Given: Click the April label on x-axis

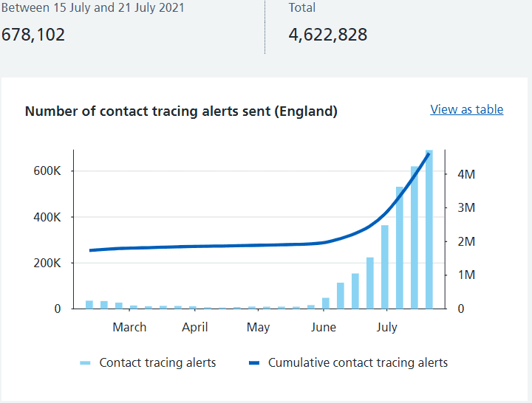Looking at the screenshot, I should click(195, 327).
